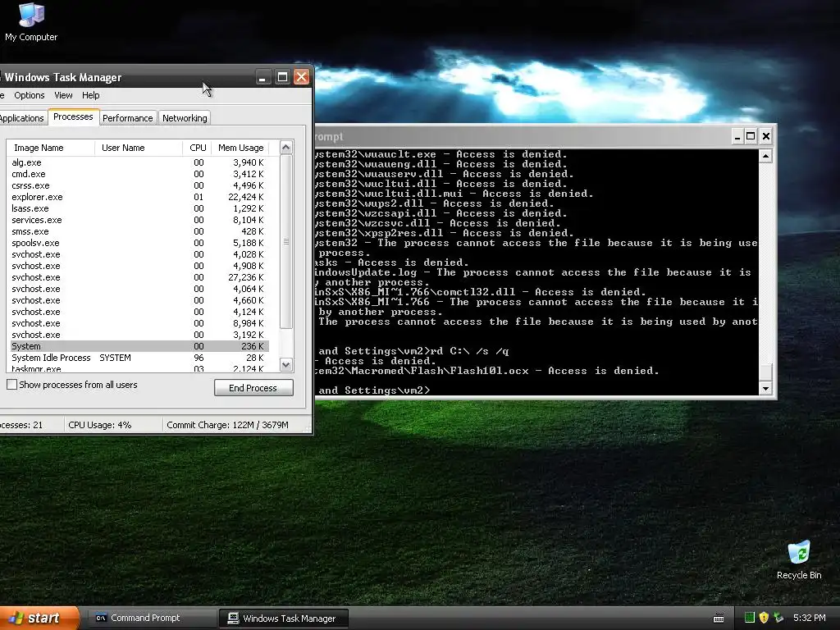840x630 pixels.
Task: Select svchost.exe using 8,984 K memory
Action: 139,323
